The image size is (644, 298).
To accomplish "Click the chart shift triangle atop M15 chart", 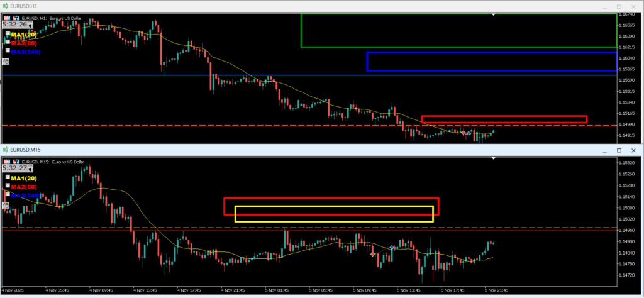I will [494, 158].
